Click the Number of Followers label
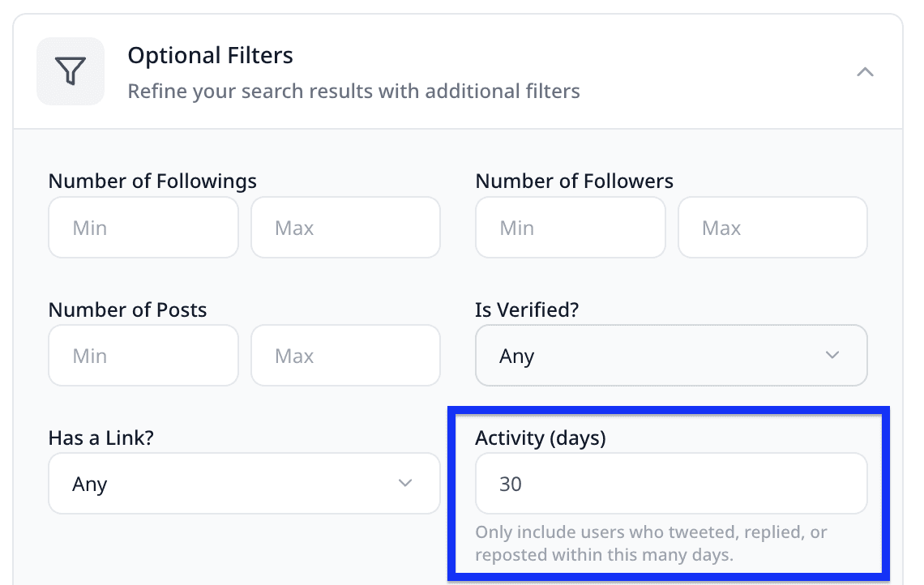The width and height of the screenshot is (924, 585). pos(574,181)
